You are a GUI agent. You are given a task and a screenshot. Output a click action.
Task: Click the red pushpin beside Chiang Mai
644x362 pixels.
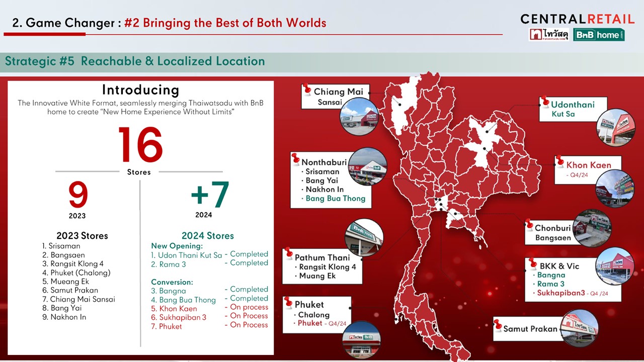[x=306, y=89]
